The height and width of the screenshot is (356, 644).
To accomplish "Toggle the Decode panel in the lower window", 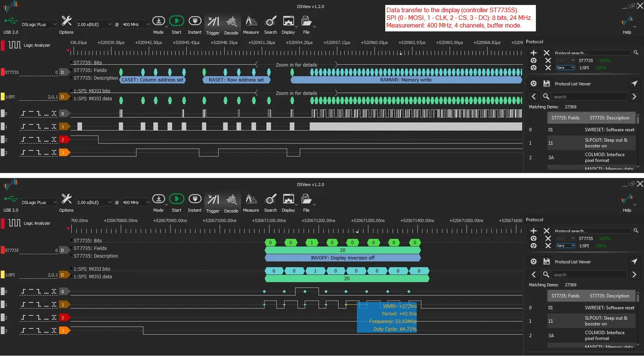I will coord(231,203).
